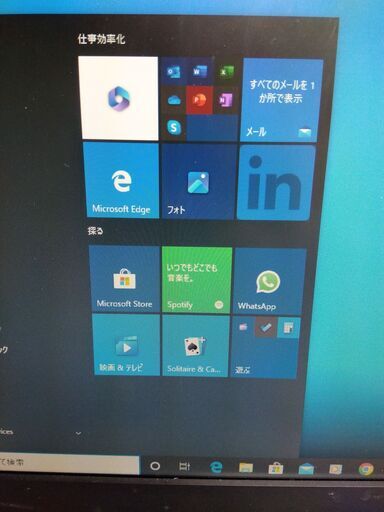The image size is (384, 512).
Task: Open the LinkedIn tile
Action: [276, 183]
